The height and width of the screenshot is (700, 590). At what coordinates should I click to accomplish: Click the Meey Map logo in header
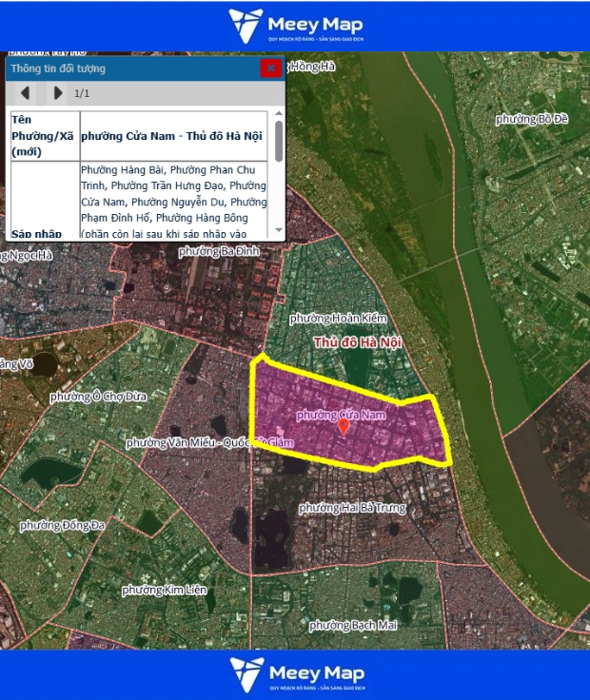pyautogui.click(x=295, y=26)
